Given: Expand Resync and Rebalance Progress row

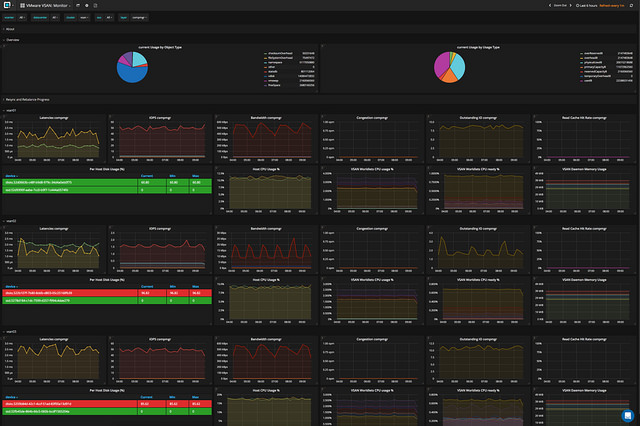Looking at the screenshot, I should coord(28,100).
